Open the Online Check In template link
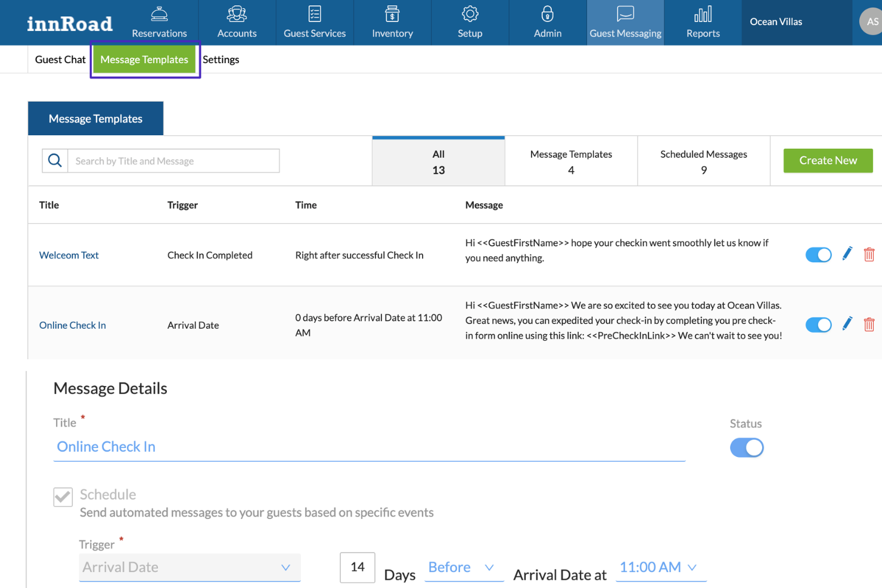Screen dimensions: 882x588 tap(72, 325)
